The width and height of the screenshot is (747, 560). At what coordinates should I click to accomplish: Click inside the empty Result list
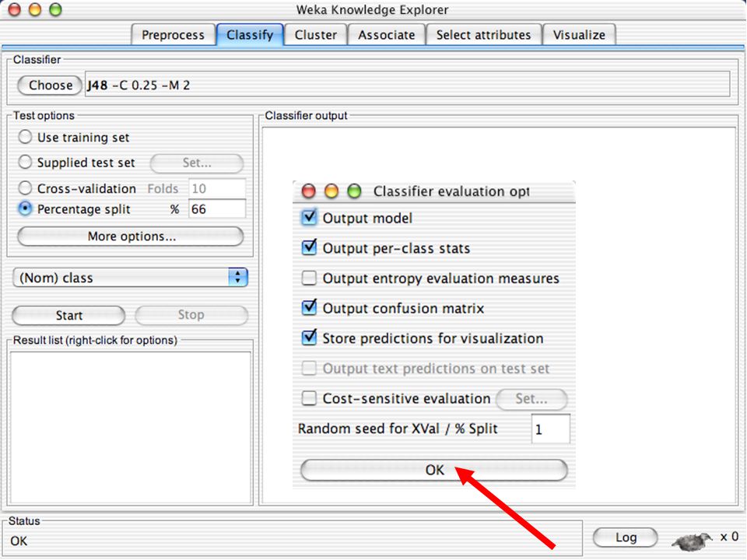tap(131, 427)
